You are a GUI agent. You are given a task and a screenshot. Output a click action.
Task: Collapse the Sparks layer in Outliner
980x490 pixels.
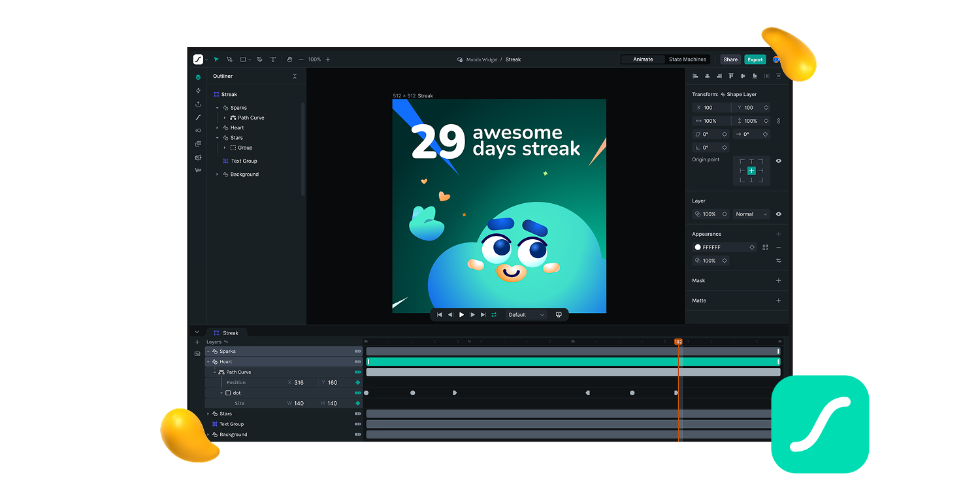coord(218,108)
